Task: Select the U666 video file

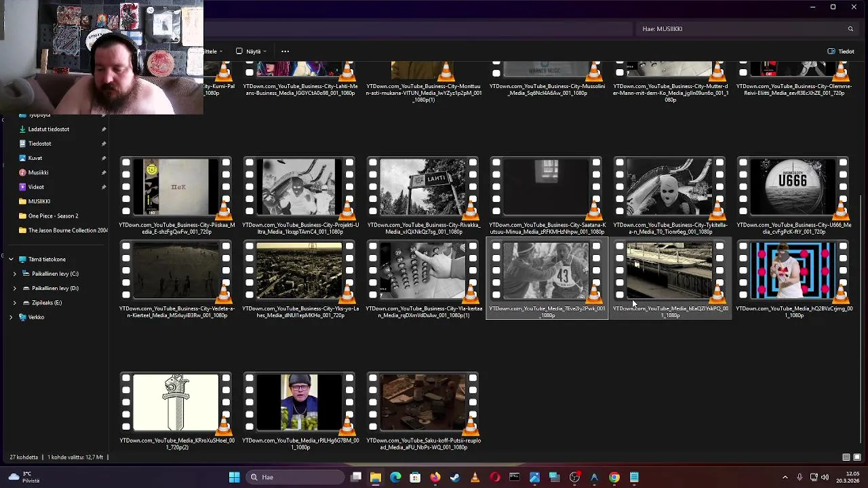Action: pos(793,197)
